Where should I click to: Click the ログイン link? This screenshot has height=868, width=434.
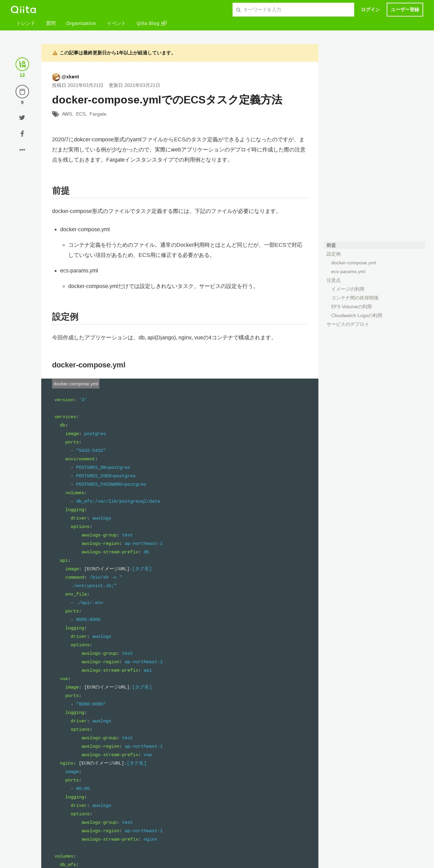[370, 9]
